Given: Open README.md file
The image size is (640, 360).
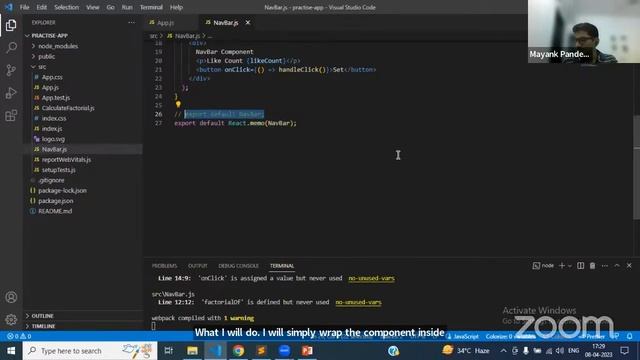Looking at the screenshot, I should coord(55,211).
